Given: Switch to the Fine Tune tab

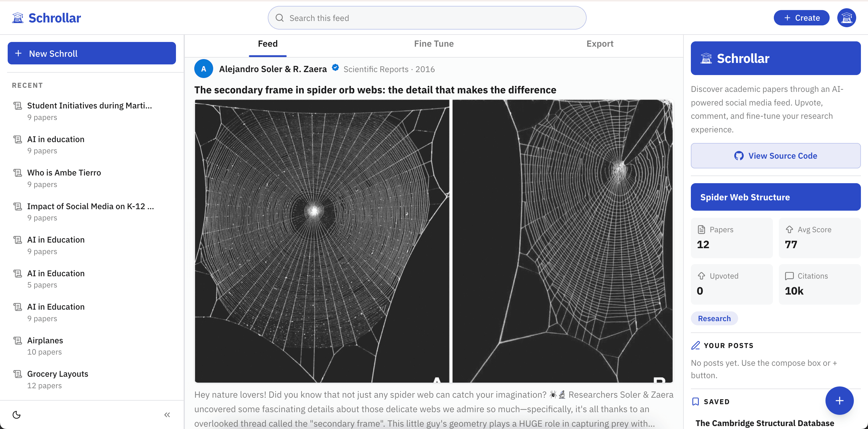Looking at the screenshot, I should pos(434,44).
